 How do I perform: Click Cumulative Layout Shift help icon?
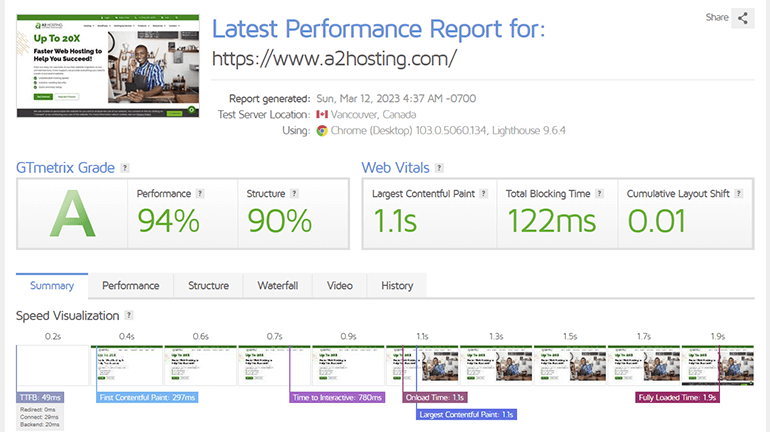point(739,193)
